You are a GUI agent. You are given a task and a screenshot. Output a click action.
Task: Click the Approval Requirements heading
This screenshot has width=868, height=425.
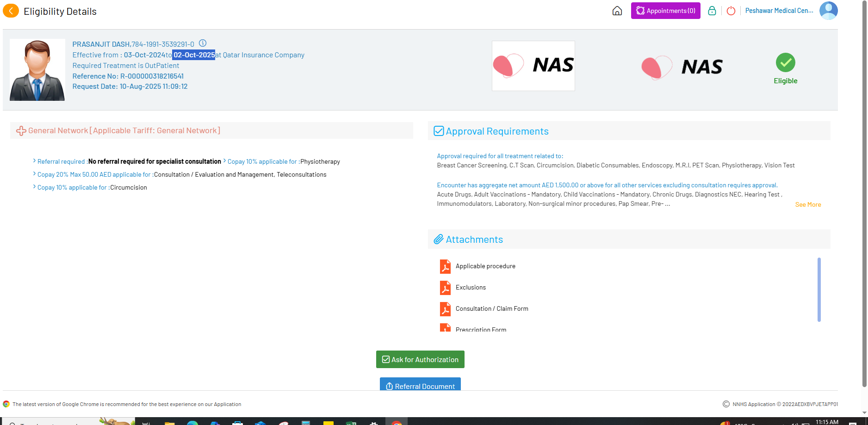coord(497,131)
